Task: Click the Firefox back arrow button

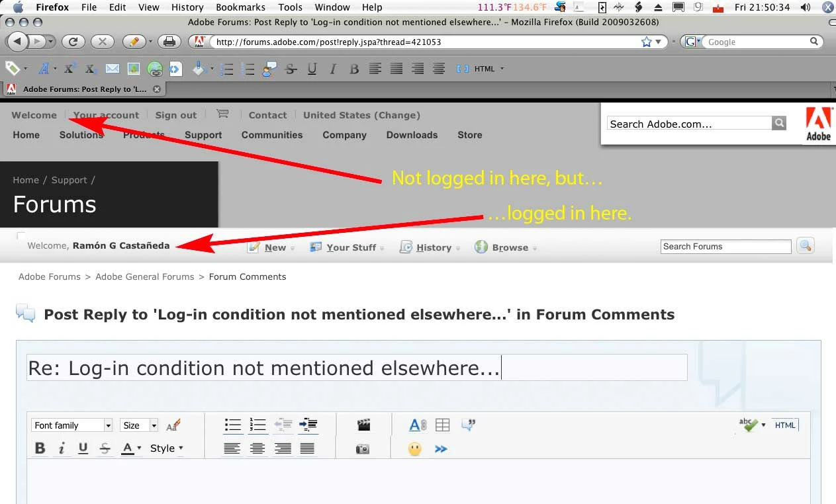Action: click(x=17, y=42)
